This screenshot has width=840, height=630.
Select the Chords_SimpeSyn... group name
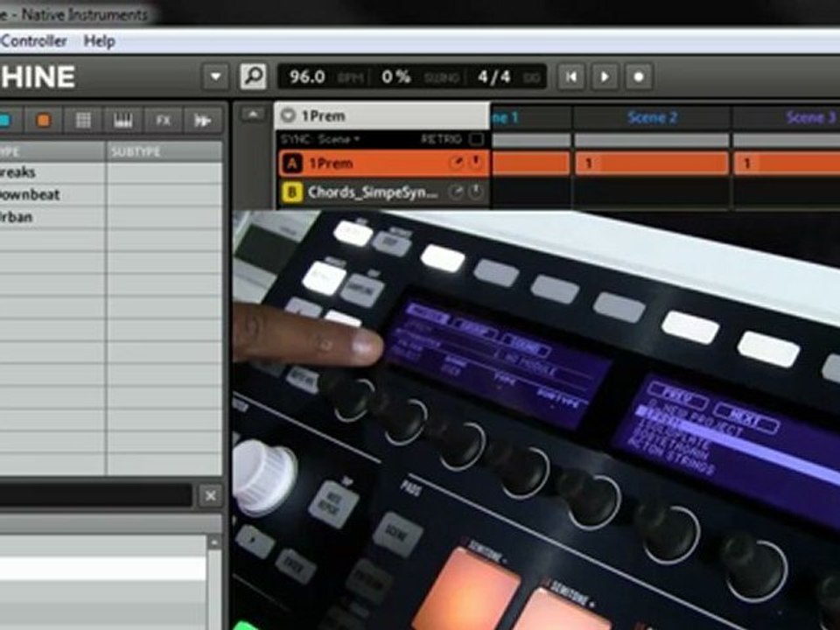point(373,192)
